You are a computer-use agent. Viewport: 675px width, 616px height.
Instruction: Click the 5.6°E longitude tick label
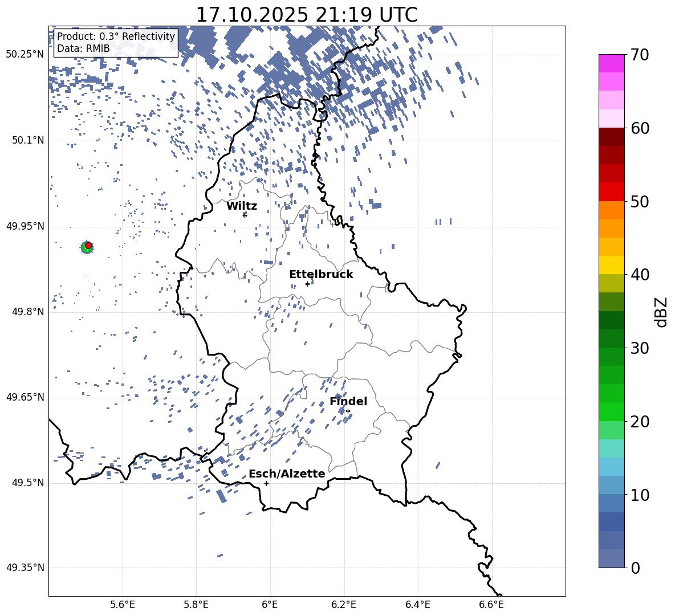(123, 605)
